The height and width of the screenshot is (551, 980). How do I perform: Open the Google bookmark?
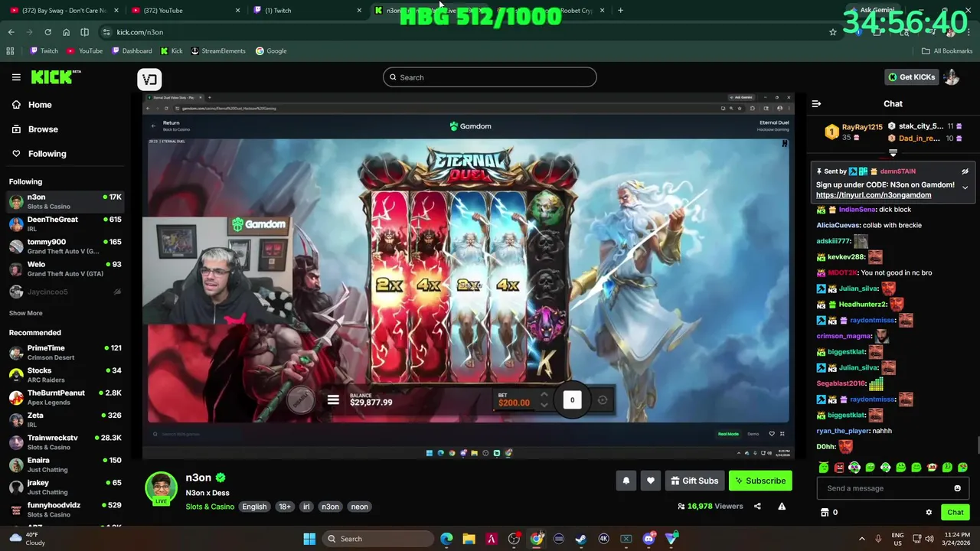click(x=271, y=51)
